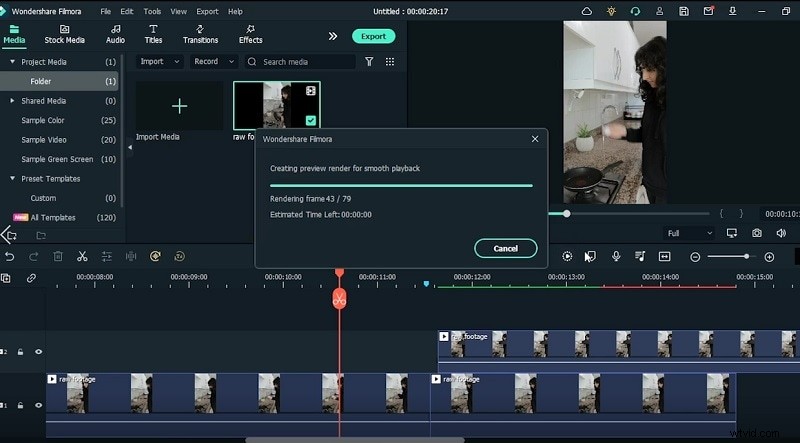
Task: Click the lightbulb tips icon
Action: click(611, 11)
